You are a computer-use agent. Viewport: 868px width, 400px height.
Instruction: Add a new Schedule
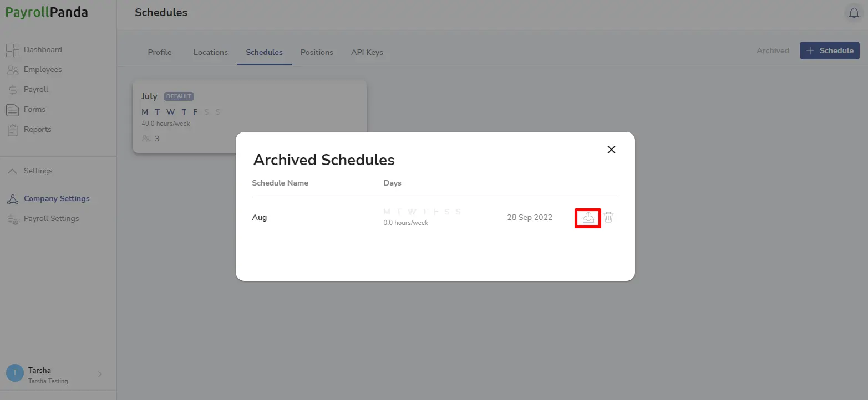click(830, 50)
